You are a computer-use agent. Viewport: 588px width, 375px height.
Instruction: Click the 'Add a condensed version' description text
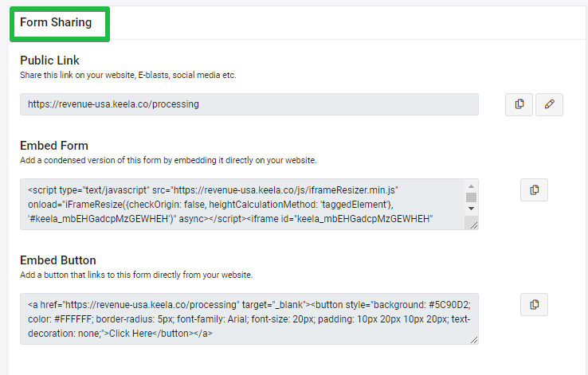168,160
